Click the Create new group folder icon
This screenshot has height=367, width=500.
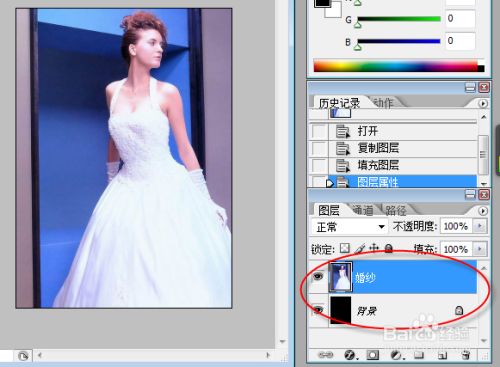point(419,355)
